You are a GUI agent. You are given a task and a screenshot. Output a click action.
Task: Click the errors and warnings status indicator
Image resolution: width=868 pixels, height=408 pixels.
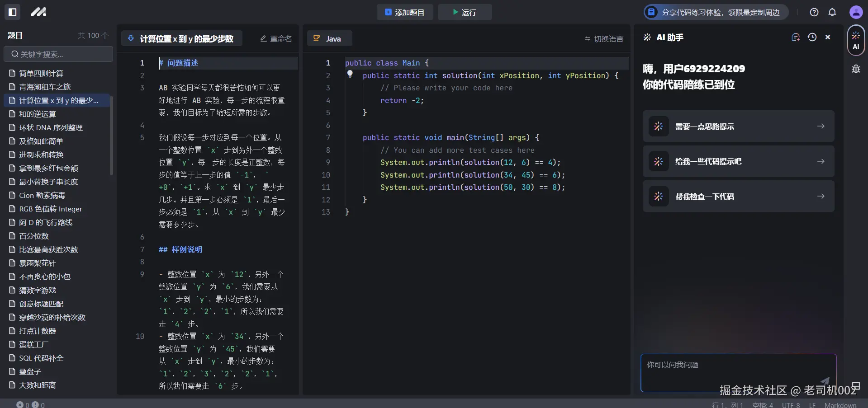point(31,405)
